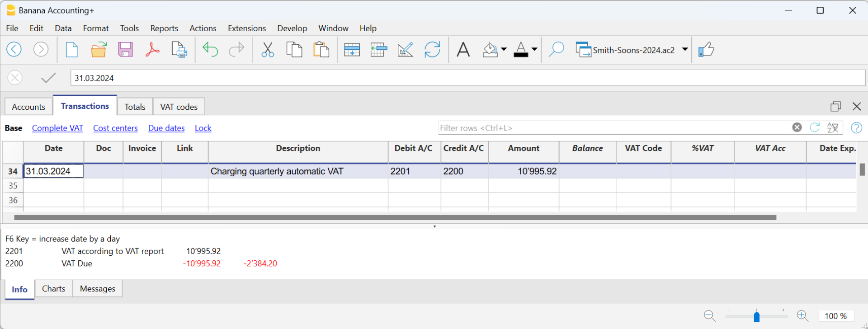Click the thumbs up feedback icon
The height and width of the screenshot is (329, 868).
pos(706,50)
